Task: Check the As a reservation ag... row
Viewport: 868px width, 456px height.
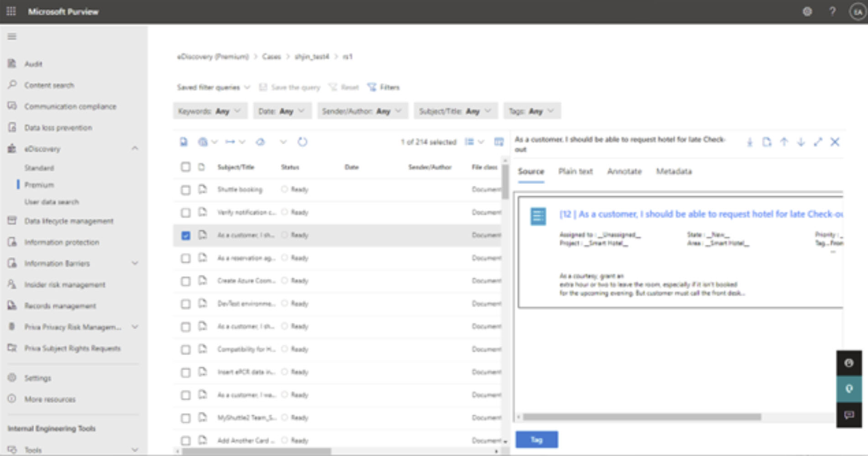Action: [x=186, y=258]
